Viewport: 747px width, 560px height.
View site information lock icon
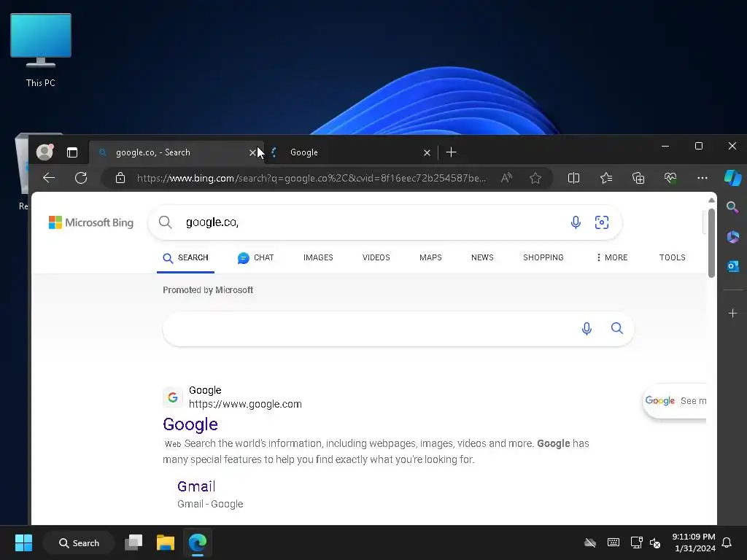tap(120, 178)
